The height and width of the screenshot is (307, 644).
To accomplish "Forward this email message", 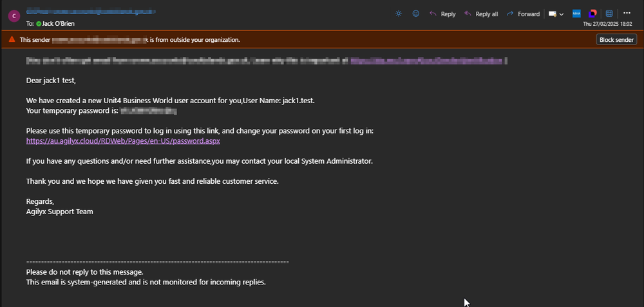I will point(523,14).
